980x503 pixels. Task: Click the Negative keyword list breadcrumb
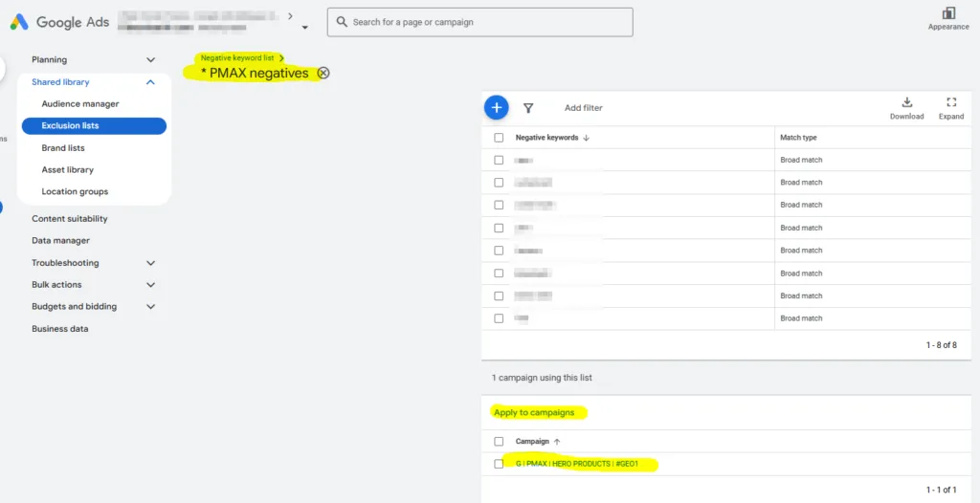237,57
